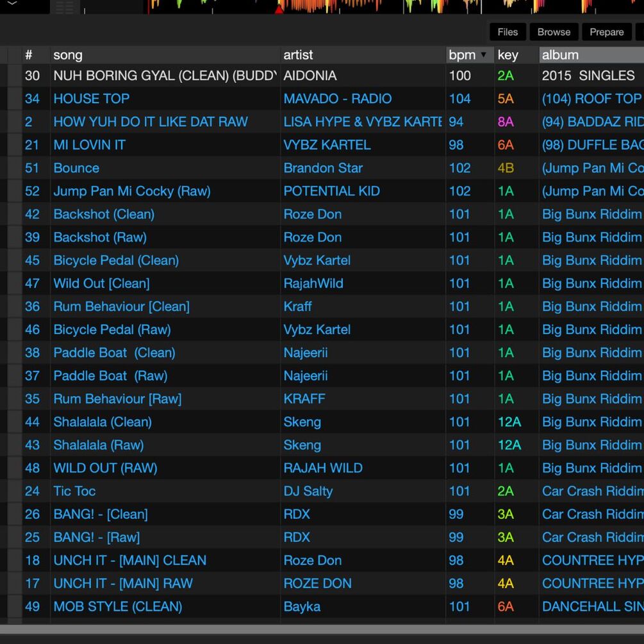Click album (104) ROOF TOP
Viewport: 644px width, 644px height.
point(592,99)
